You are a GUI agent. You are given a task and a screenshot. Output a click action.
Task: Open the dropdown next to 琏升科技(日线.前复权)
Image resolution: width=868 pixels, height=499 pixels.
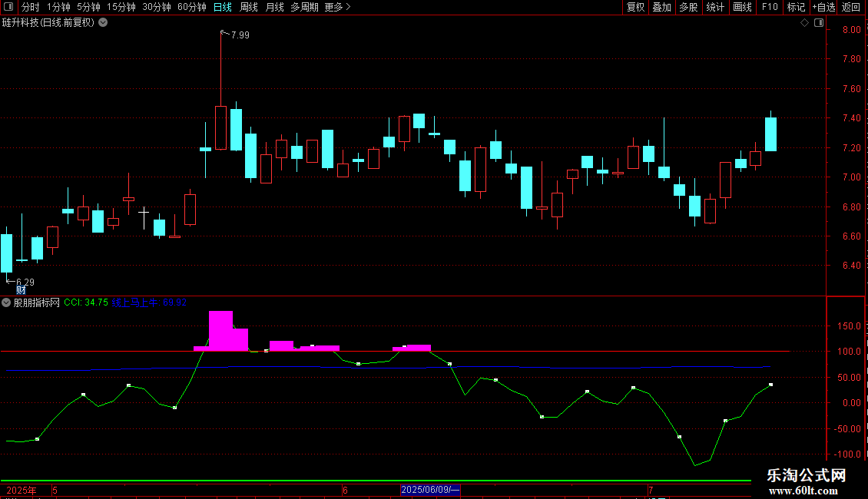(x=103, y=23)
